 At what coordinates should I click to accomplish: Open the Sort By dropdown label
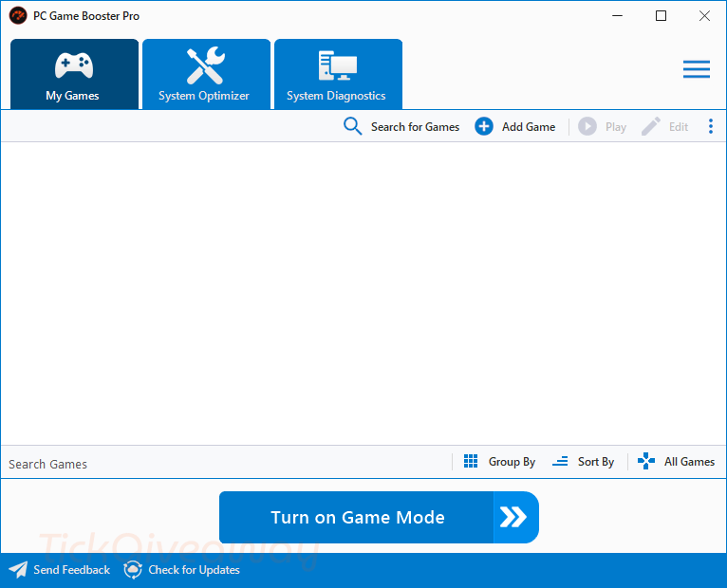(x=596, y=462)
